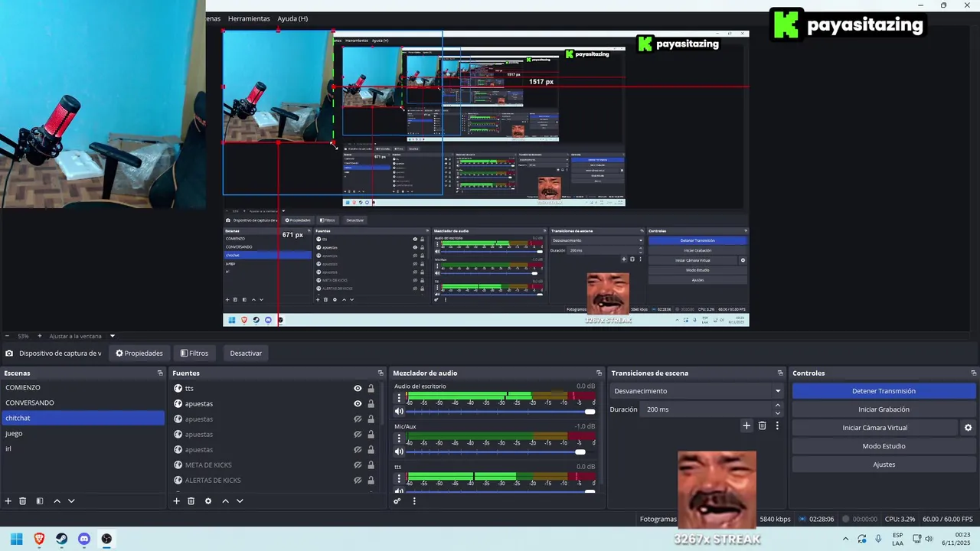
Task: Open transition three-dots properties menu
Action: pyautogui.click(x=777, y=425)
